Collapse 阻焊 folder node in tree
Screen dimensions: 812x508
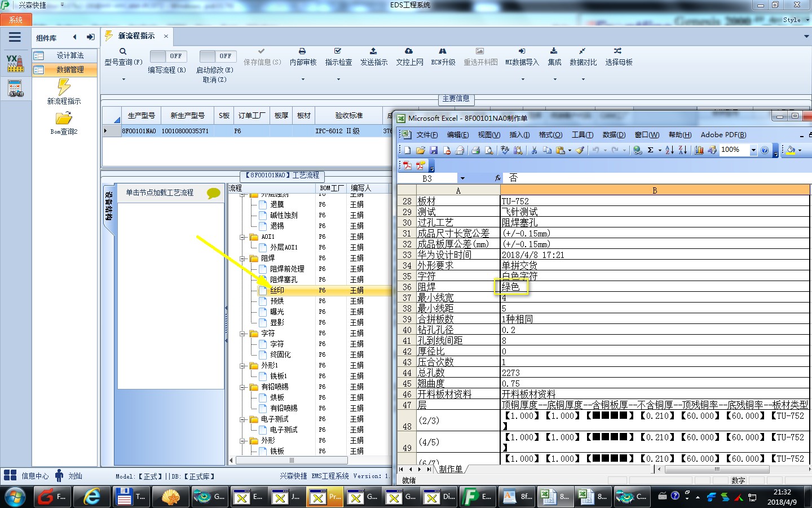click(243, 259)
